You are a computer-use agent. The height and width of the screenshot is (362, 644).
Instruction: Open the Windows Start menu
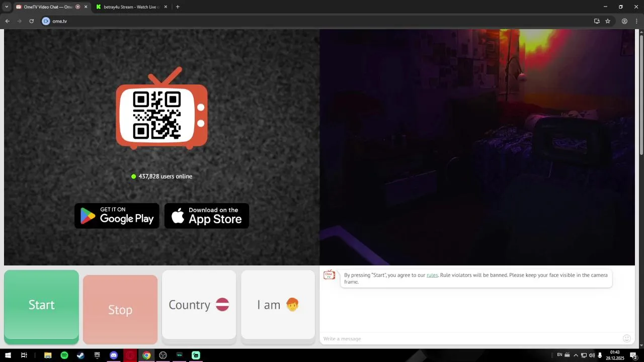pos(8,355)
